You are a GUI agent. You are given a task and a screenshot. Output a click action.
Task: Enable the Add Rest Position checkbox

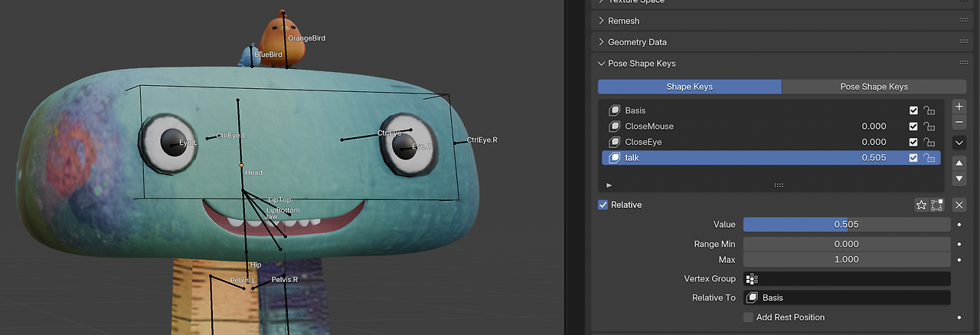pyautogui.click(x=748, y=317)
